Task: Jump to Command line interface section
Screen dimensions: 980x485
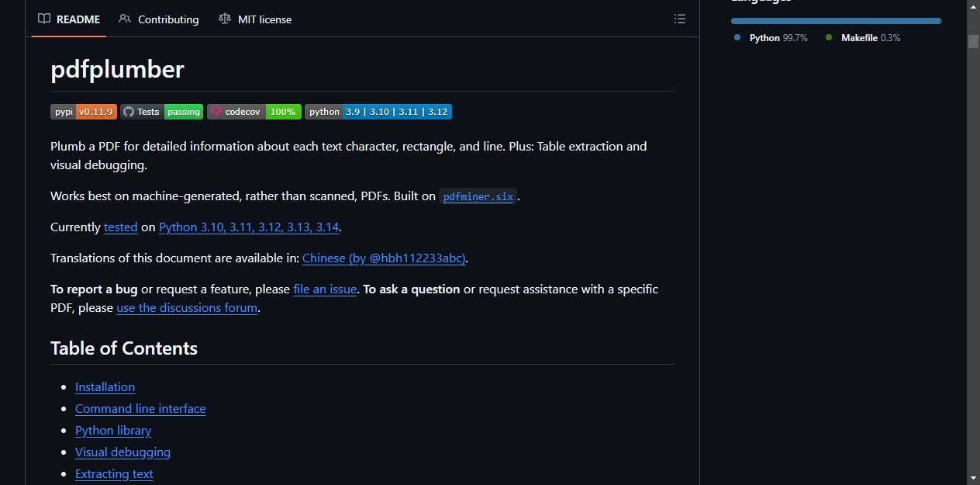Action: (140, 409)
